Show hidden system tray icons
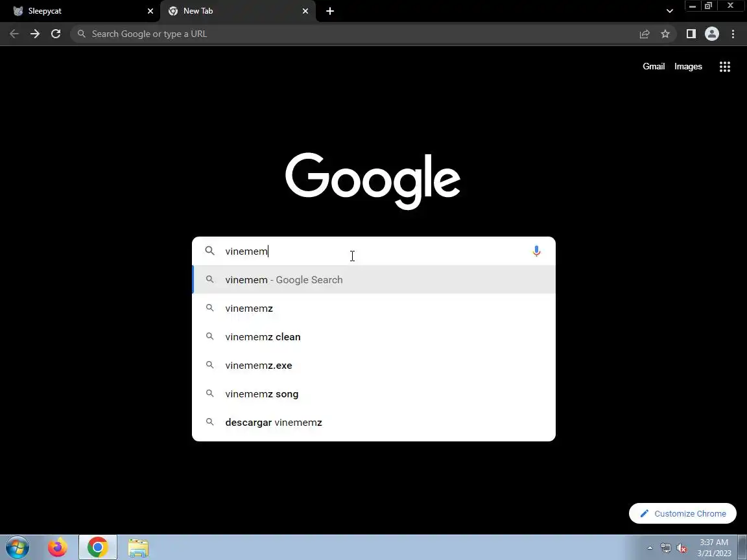This screenshot has height=560, width=747. point(650,548)
